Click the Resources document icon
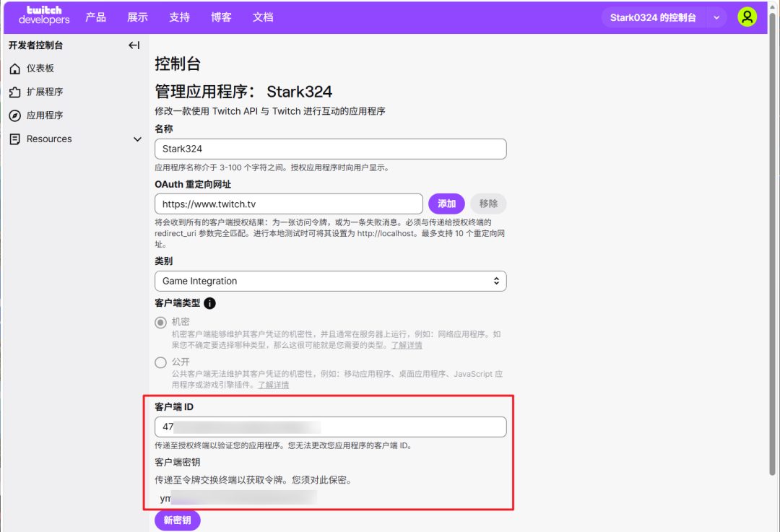Viewport: 780px width, 532px height. (15, 139)
